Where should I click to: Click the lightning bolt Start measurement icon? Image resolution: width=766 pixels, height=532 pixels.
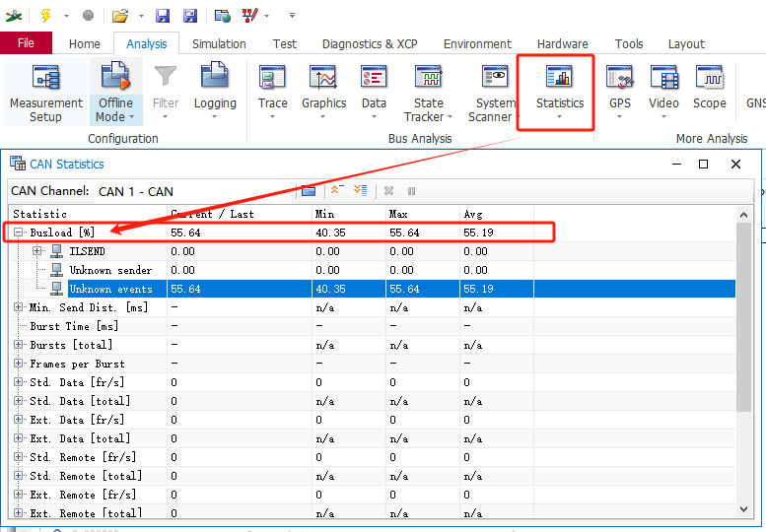pyautogui.click(x=45, y=16)
